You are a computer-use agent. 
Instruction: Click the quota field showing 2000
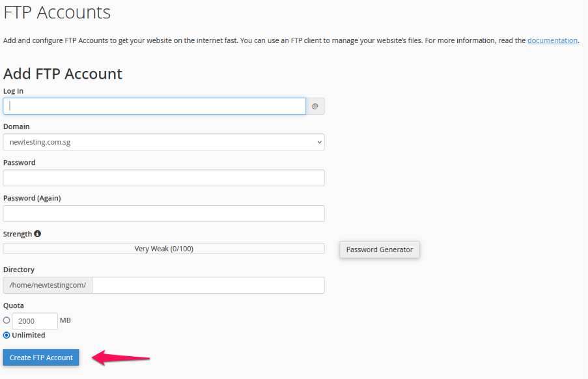pos(35,321)
